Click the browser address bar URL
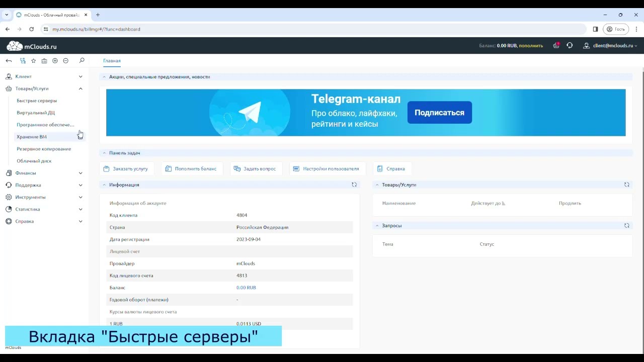 [96, 29]
